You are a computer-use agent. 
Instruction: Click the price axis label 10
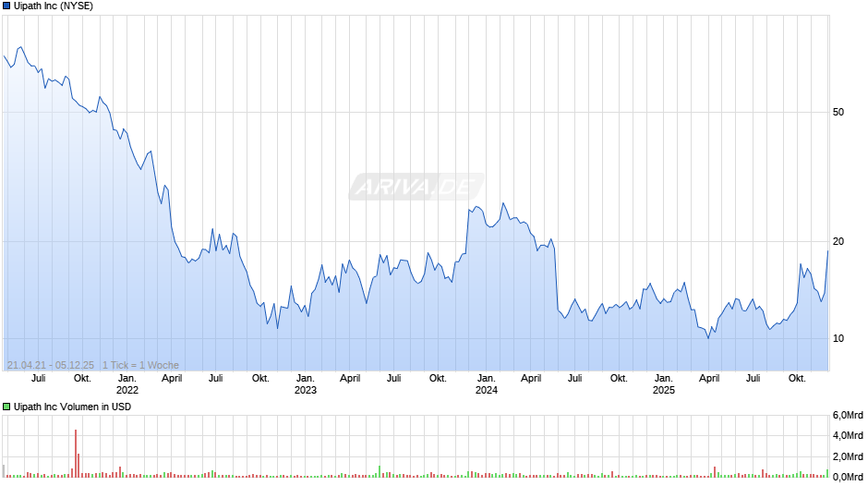point(838,338)
